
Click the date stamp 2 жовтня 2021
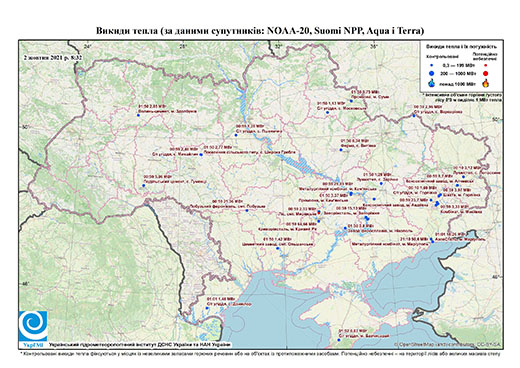(x=53, y=57)
